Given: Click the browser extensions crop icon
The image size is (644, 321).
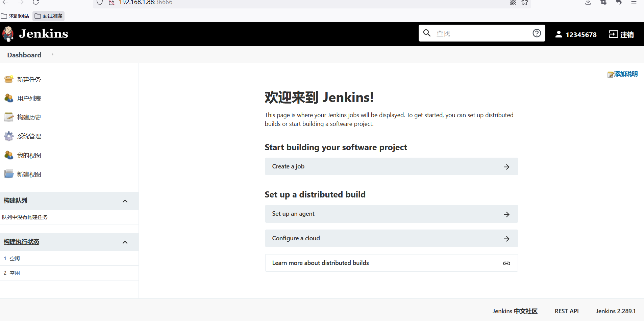Looking at the screenshot, I should click(x=603, y=2).
